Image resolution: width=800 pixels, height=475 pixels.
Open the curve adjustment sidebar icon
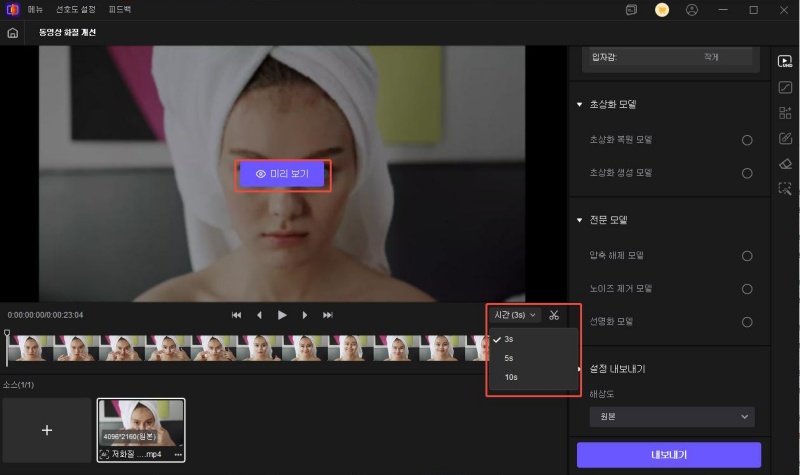pos(785,87)
